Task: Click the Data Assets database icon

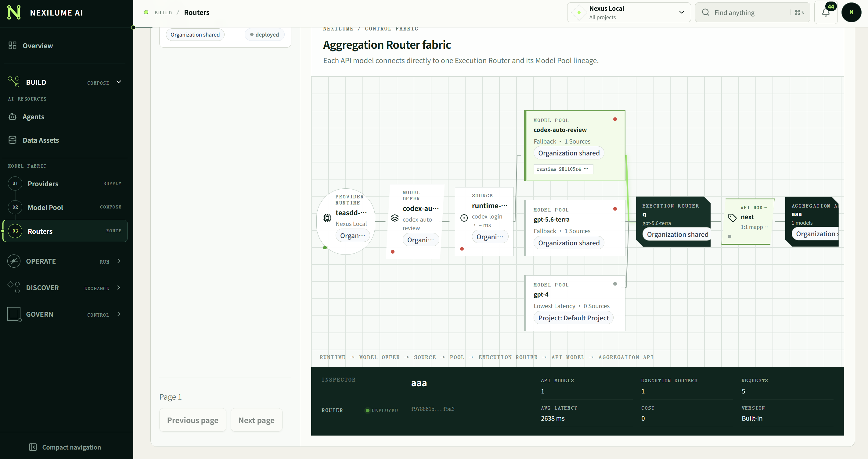Action: point(13,140)
